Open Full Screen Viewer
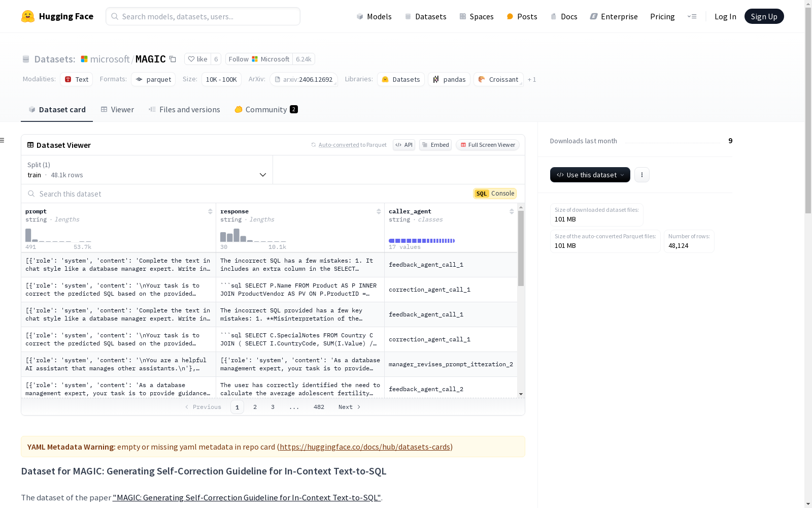 tap(488, 145)
